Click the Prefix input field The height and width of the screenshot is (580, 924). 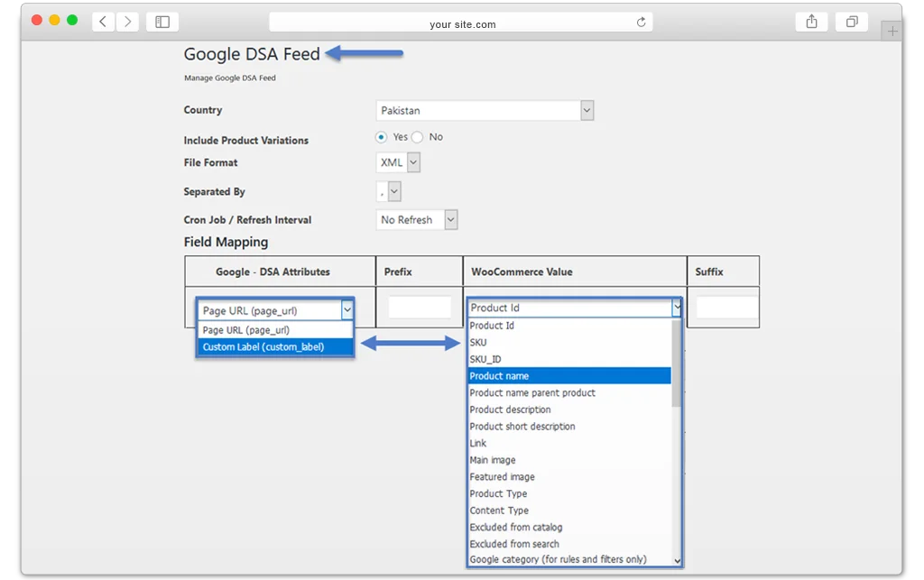(420, 308)
